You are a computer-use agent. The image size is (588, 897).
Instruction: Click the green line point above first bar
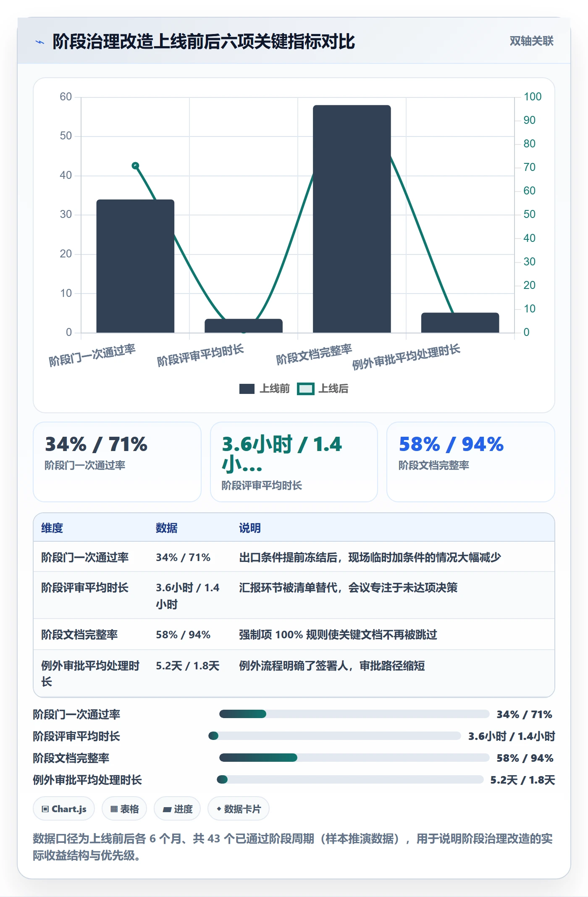(x=135, y=166)
